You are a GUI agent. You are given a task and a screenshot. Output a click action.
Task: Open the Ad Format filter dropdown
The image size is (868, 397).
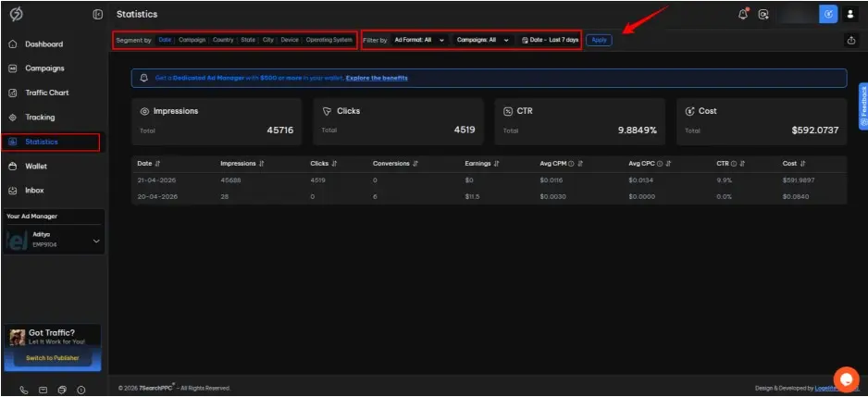pos(419,40)
